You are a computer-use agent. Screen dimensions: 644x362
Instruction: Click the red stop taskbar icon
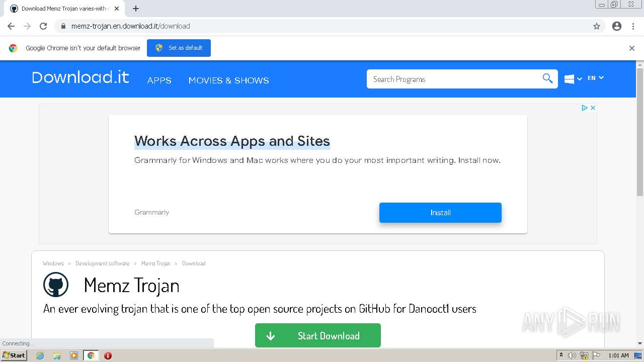pyautogui.click(x=108, y=355)
